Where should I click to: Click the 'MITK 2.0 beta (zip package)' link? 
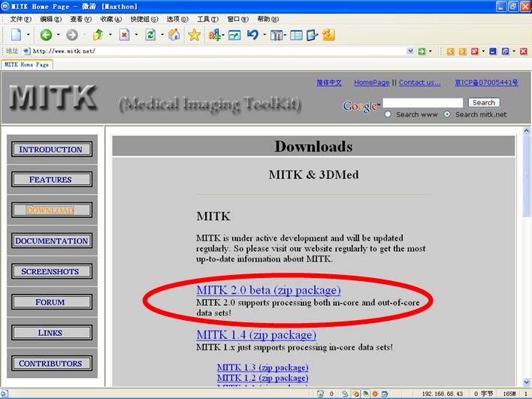(x=268, y=289)
